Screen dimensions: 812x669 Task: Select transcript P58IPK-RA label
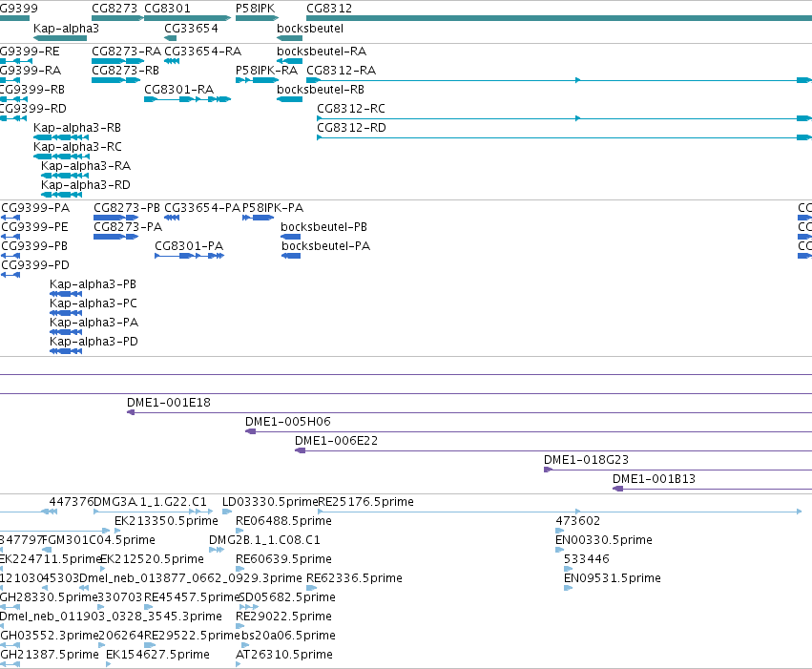pos(267,70)
